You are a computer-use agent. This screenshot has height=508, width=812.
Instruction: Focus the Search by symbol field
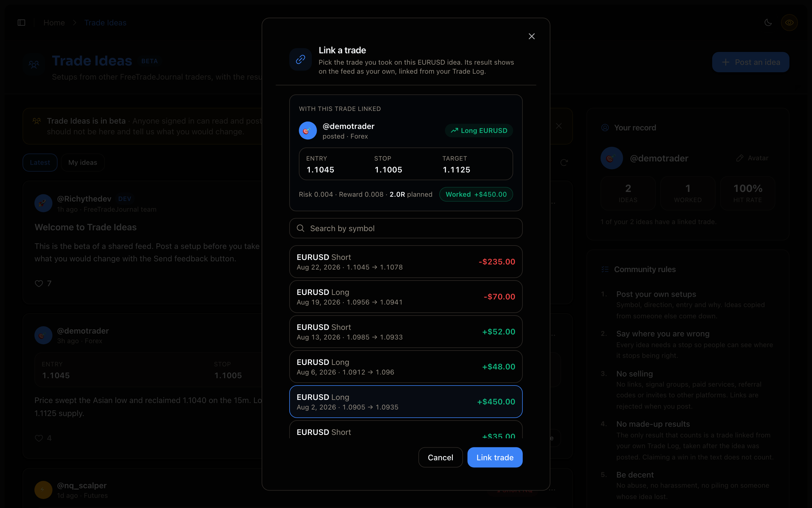tap(406, 229)
